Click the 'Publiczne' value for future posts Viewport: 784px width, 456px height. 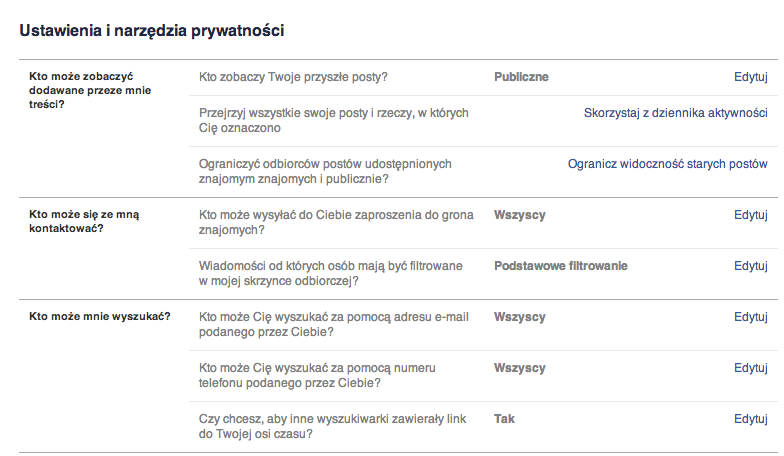tap(521, 77)
